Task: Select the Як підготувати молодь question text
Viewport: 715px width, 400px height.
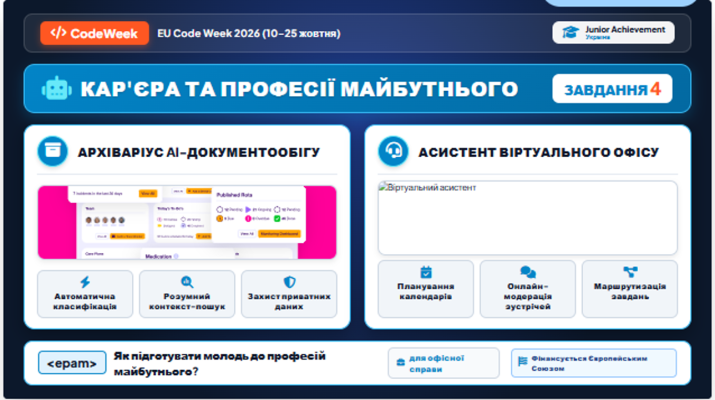Action: click(x=220, y=364)
